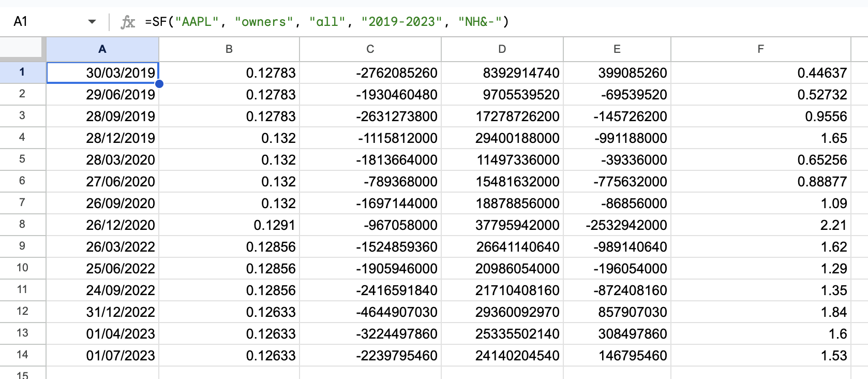Viewport: 868px width, 379px height.
Task: Click cell with date 26/03/2022
Action: tap(102, 246)
